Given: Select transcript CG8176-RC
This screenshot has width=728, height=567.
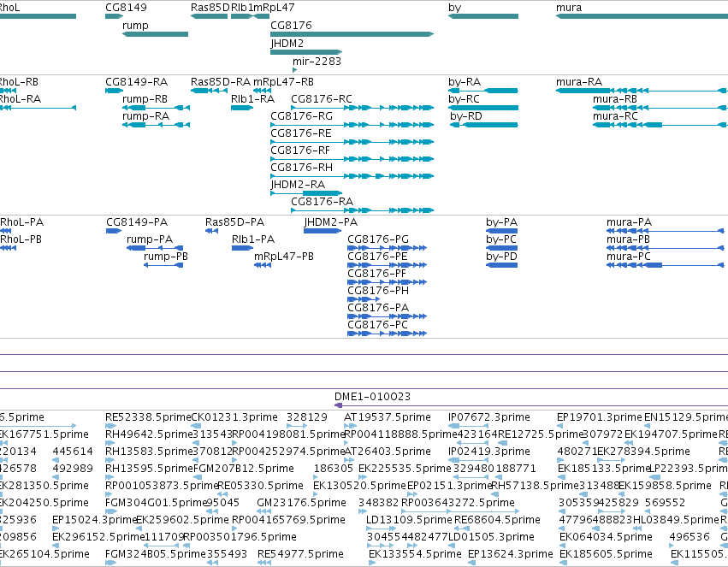Looking at the screenshot, I should coord(362,108).
